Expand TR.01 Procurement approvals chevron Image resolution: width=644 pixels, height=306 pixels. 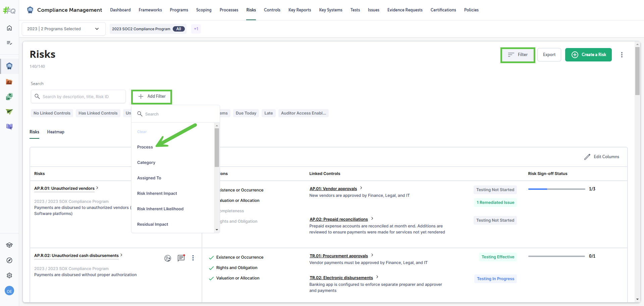(372, 255)
